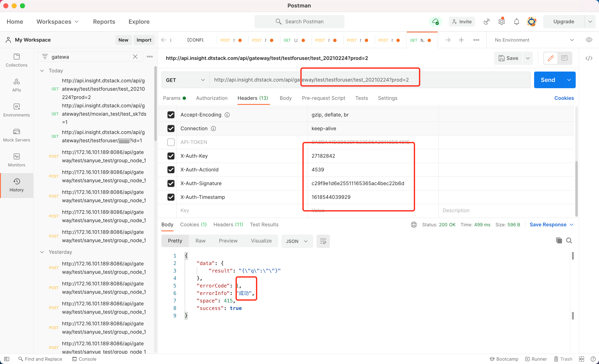The width and height of the screenshot is (599, 364).
Task: Open the Collections sidebar panel
Action: [x=16, y=60]
